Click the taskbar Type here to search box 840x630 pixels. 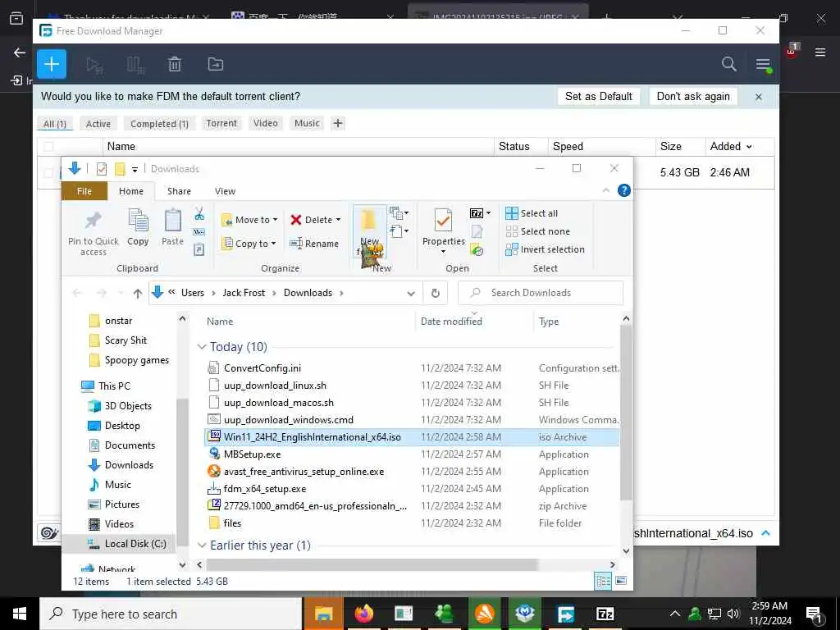tap(171, 614)
